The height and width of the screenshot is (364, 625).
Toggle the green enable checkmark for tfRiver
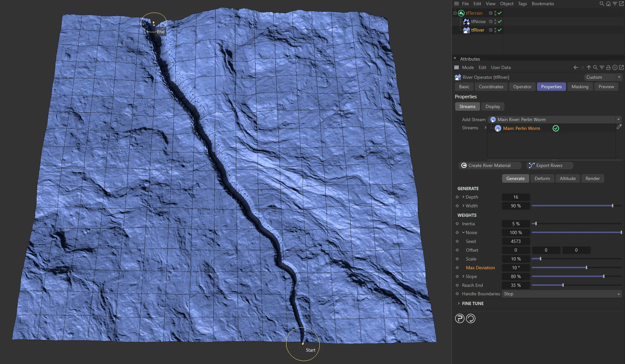click(x=500, y=30)
